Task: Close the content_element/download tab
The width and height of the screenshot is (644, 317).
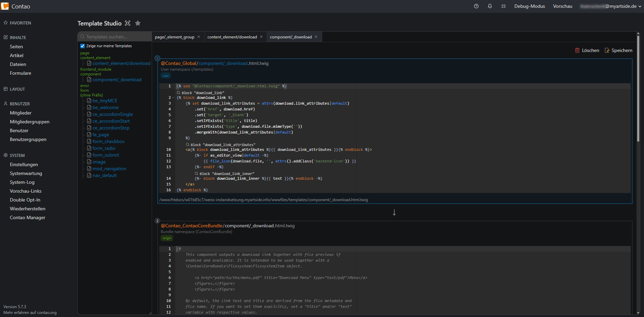Action: pos(261,37)
